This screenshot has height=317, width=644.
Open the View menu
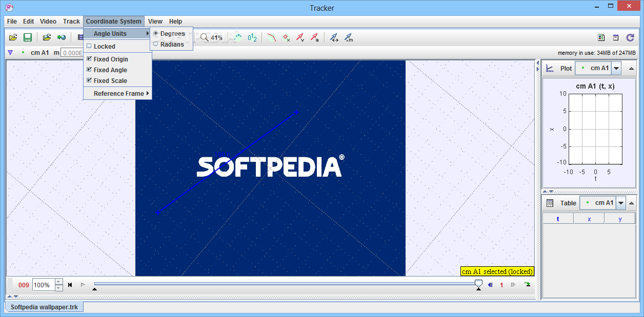155,22
